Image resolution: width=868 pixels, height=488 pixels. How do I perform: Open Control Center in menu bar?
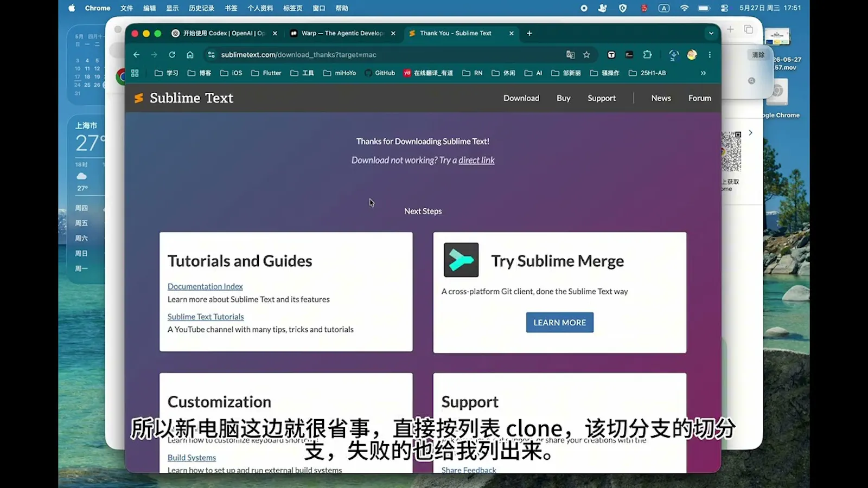724,8
